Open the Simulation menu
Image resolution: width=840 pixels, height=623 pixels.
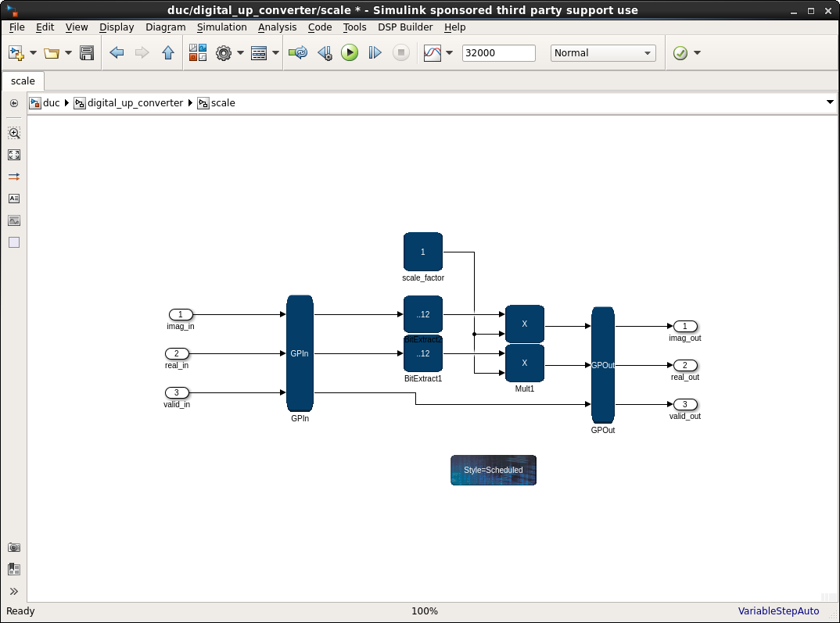click(221, 27)
